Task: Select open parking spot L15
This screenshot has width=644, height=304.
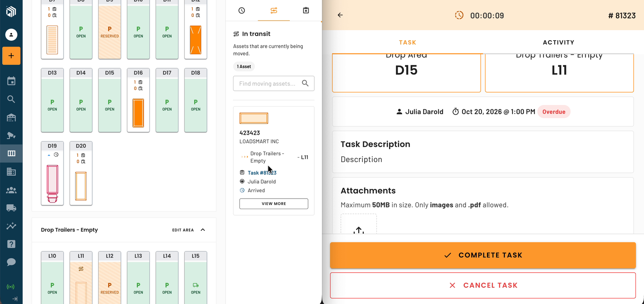Action: tap(196, 277)
